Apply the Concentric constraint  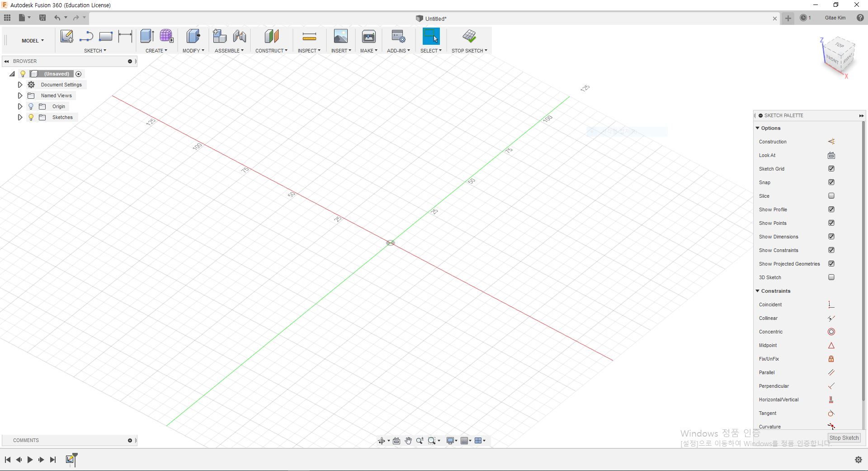tap(831, 332)
